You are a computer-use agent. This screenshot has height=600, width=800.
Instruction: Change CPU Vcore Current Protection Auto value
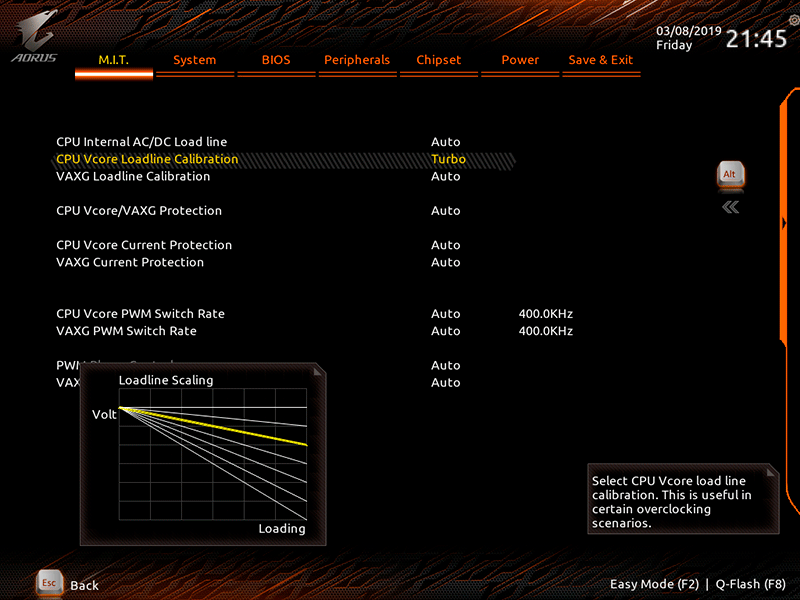445,245
